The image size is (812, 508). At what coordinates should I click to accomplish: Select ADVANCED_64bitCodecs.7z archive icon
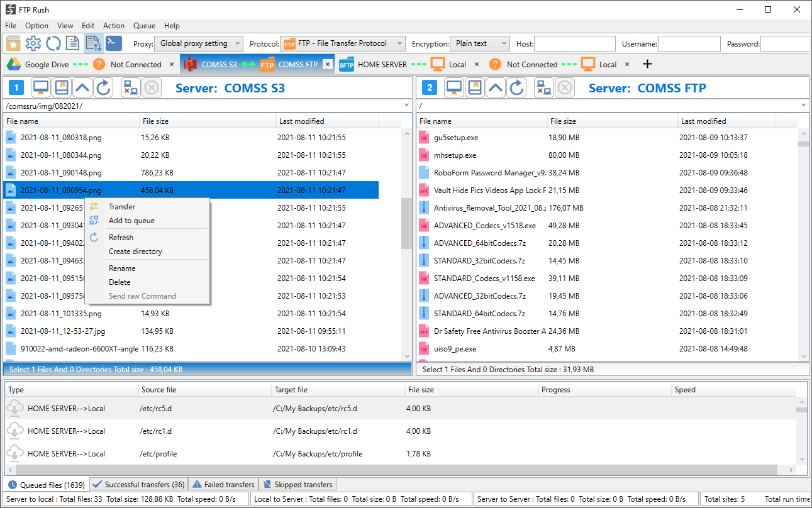click(424, 243)
